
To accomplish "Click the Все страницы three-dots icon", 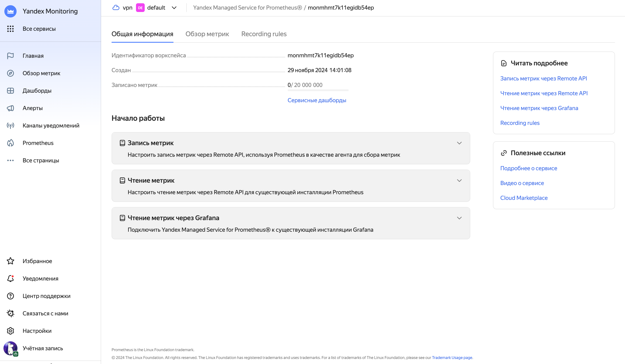I will [x=10, y=161].
